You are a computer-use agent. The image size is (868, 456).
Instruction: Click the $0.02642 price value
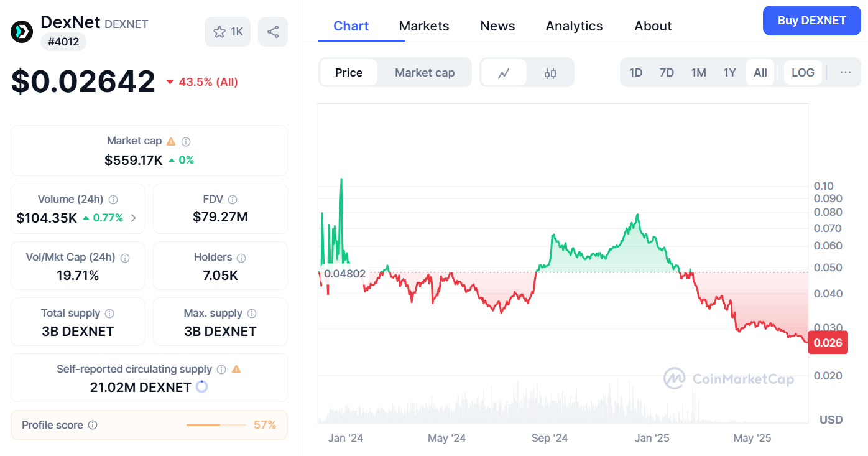(x=83, y=81)
